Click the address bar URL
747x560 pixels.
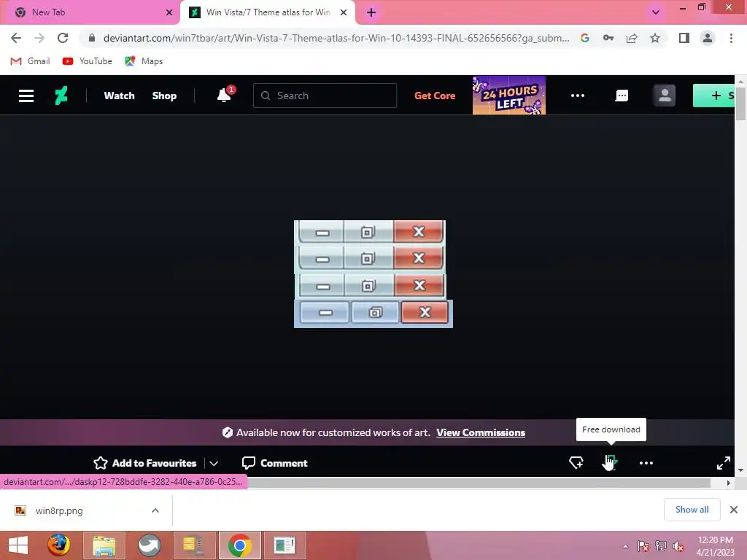pyautogui.click(x=336, y=38)
